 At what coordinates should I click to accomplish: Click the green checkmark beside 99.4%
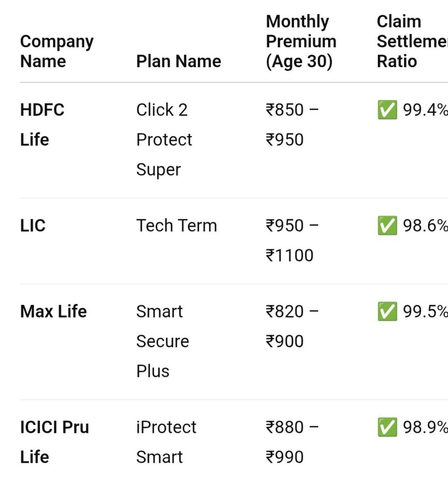387,110
